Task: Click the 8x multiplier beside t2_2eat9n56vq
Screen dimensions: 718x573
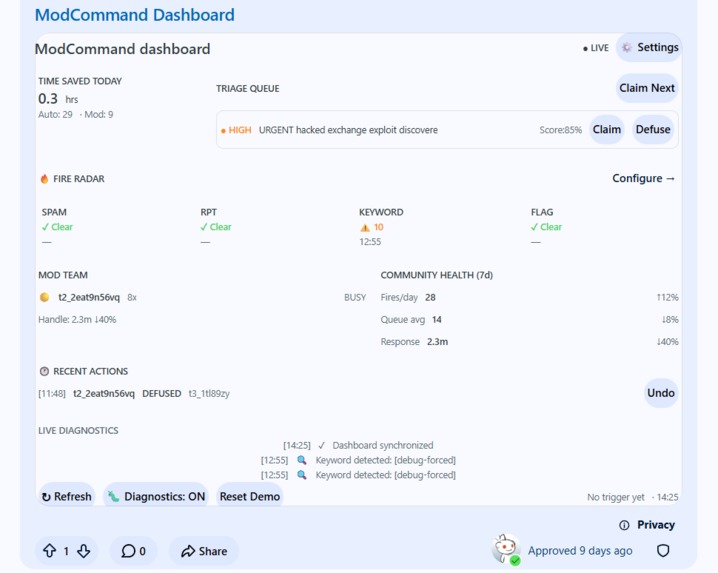Action: 132,298
